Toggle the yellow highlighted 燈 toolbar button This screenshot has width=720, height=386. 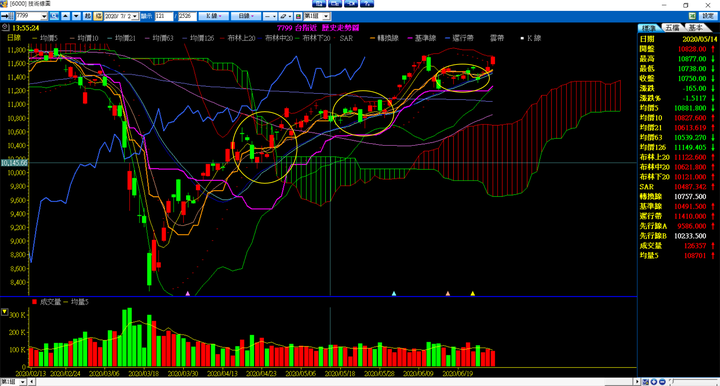point(98,16)
